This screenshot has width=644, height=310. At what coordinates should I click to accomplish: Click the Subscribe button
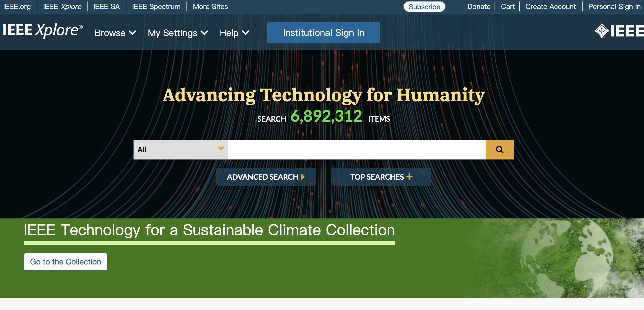[x=424, y=6]
